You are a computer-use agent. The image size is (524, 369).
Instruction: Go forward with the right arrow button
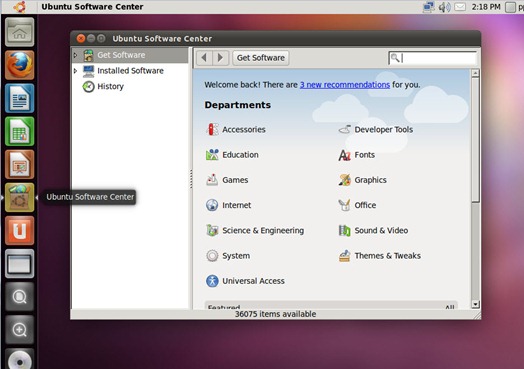pyautogui.click(x=220, y=58)
